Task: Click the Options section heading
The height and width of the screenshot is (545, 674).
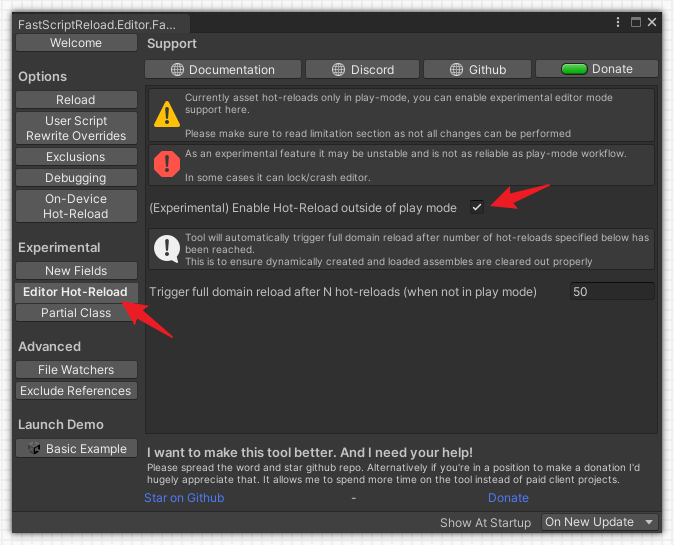Action: pos(43,77)
